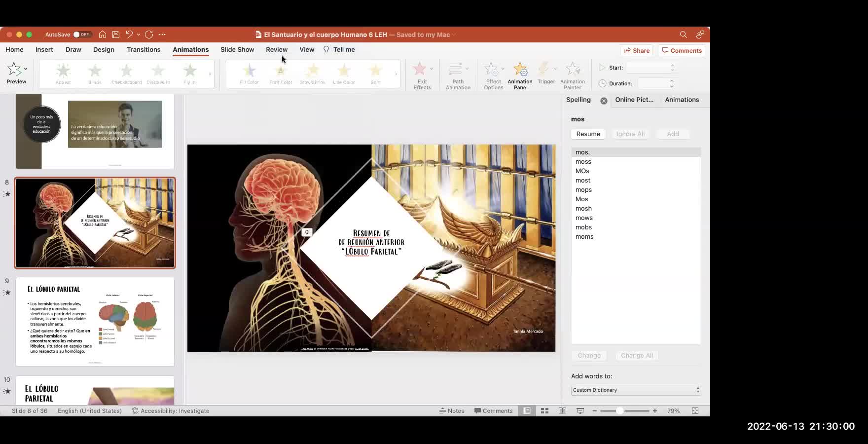Switch to Normal view button
868x444 pixels.
click(527, 410)
